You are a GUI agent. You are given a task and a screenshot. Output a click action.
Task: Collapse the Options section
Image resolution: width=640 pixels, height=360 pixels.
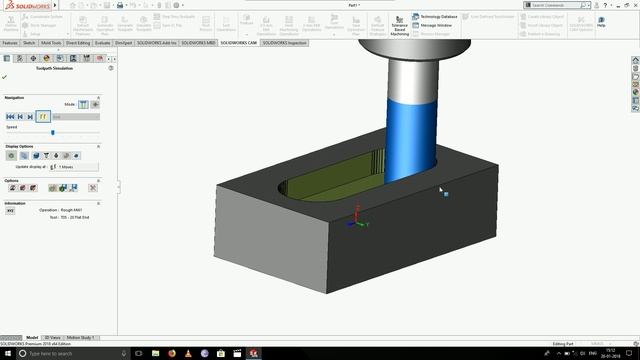point(98,180)
